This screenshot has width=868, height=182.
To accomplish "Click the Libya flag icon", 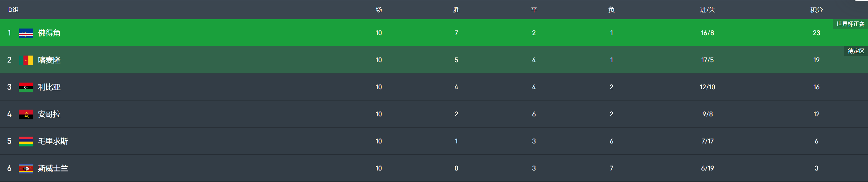I will (26, 87).
